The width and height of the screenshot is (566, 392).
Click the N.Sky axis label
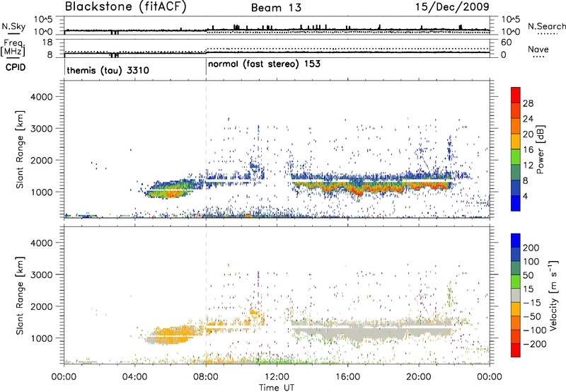[x=13, y=26]
